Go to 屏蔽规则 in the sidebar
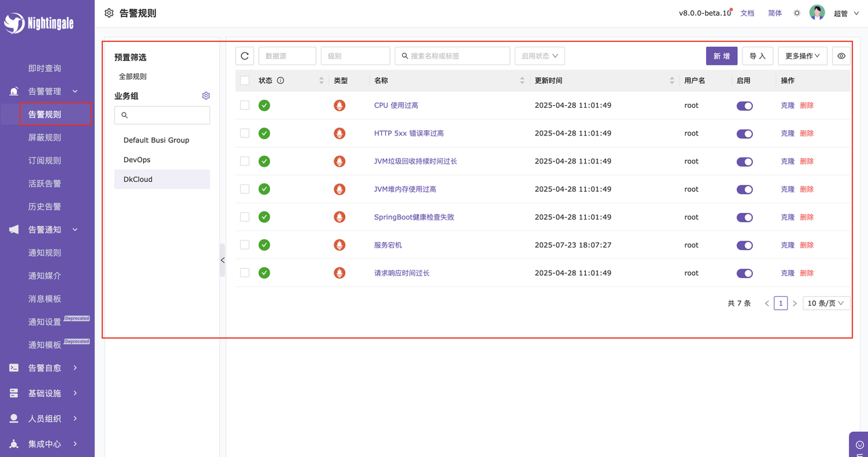This screenshot has height=457, width=868. 45,138
